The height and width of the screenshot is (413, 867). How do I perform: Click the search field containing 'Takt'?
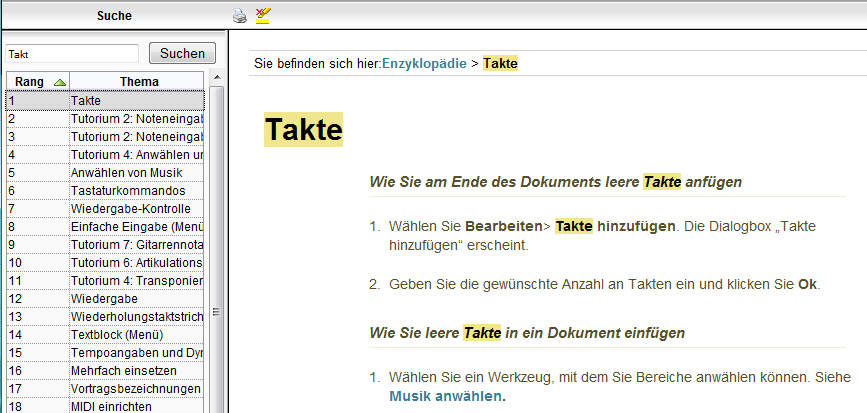click(x=72, y=54)
